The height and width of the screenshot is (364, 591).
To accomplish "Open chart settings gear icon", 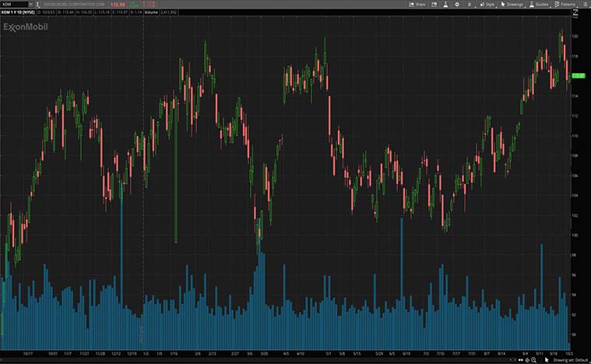I will (x=457, y=4).
